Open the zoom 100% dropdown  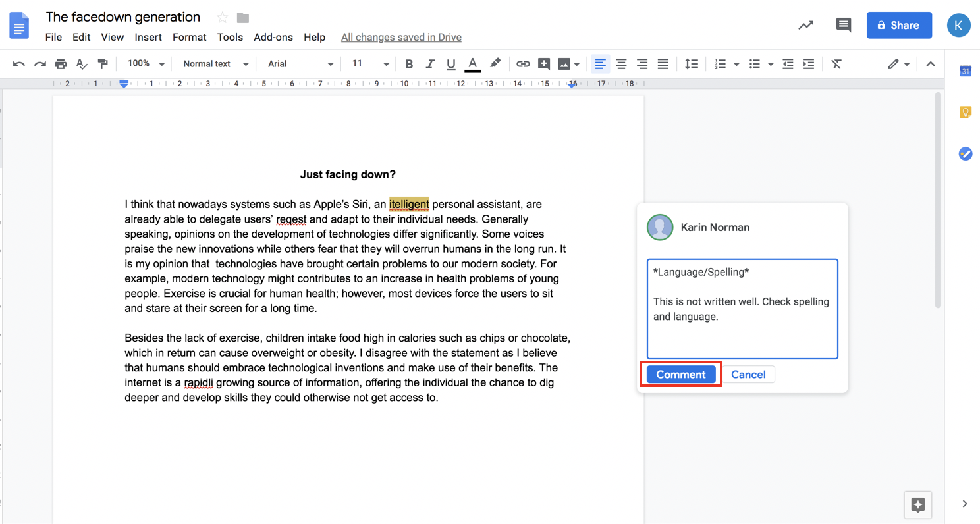pos(146,64)
